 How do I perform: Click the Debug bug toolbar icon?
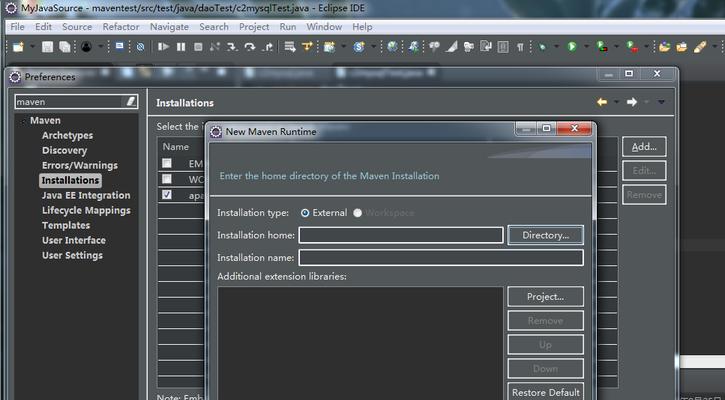[543, 47]
